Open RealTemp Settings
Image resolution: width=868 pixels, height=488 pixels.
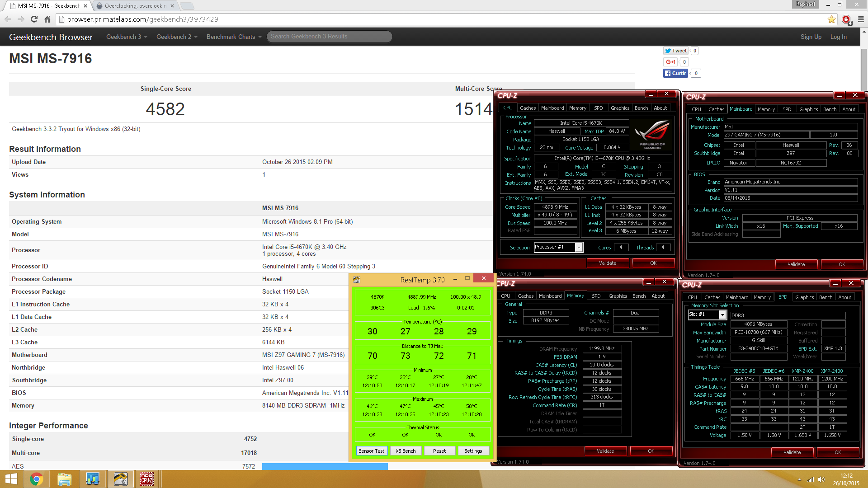pos(473,451)
